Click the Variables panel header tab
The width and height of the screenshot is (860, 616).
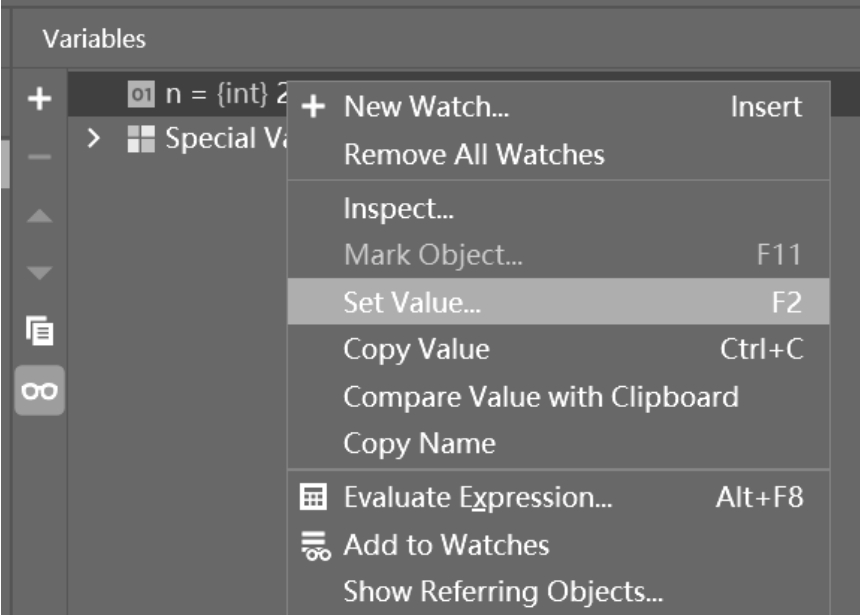[94, 39]
